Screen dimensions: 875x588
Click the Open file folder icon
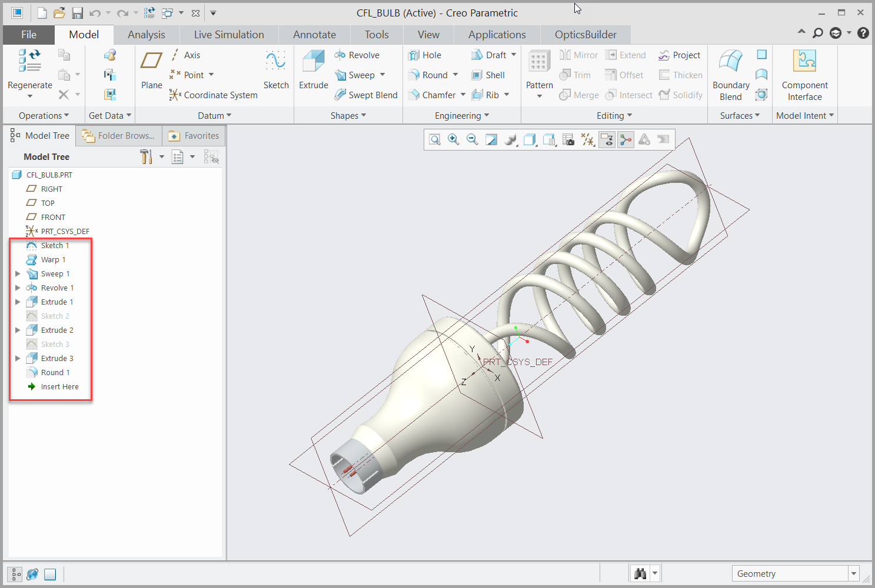pyautogui.click(x=59, y=13)
